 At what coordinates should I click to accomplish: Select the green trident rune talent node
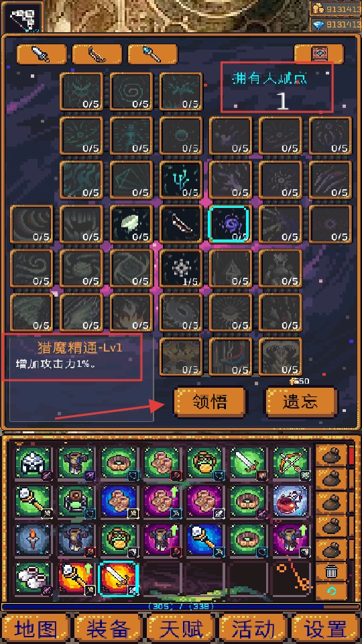click(181, 180)
